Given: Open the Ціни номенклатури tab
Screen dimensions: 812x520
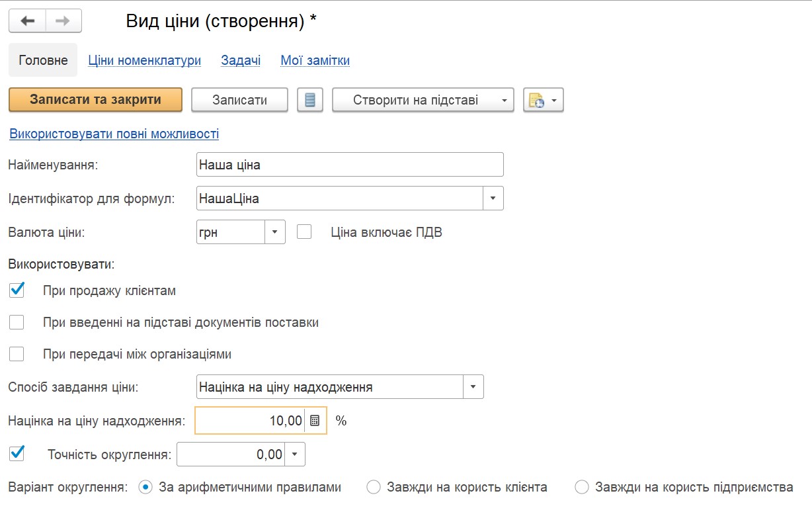Looking at the screenshot, I should (x=145, y=60).
